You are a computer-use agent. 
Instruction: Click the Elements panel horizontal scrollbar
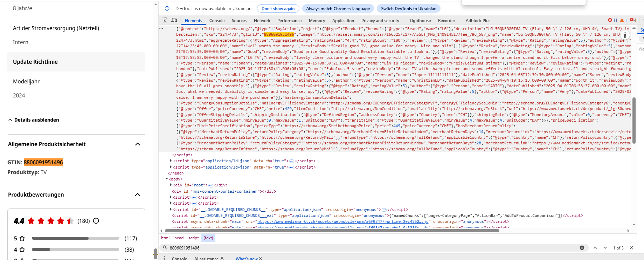click(x=332, y=231)
